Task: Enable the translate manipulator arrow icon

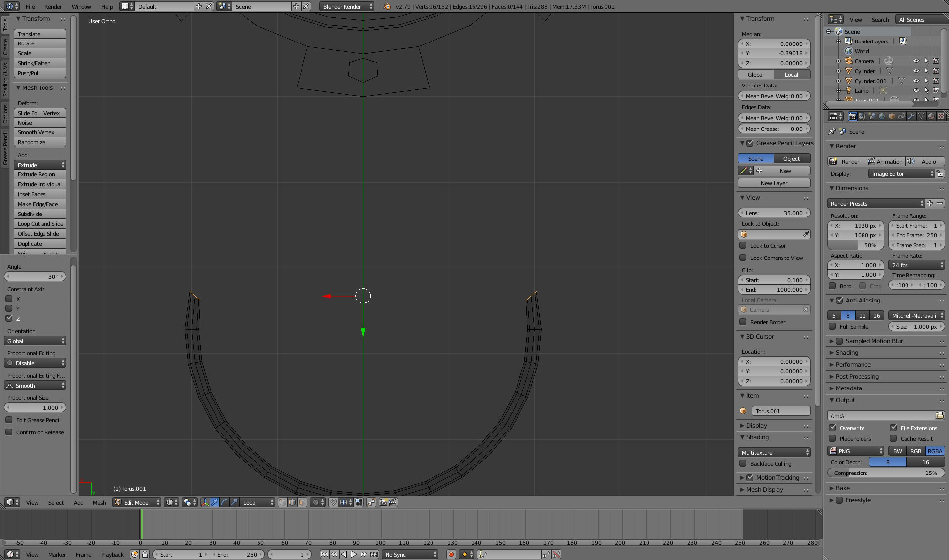Action: (215, 502)
